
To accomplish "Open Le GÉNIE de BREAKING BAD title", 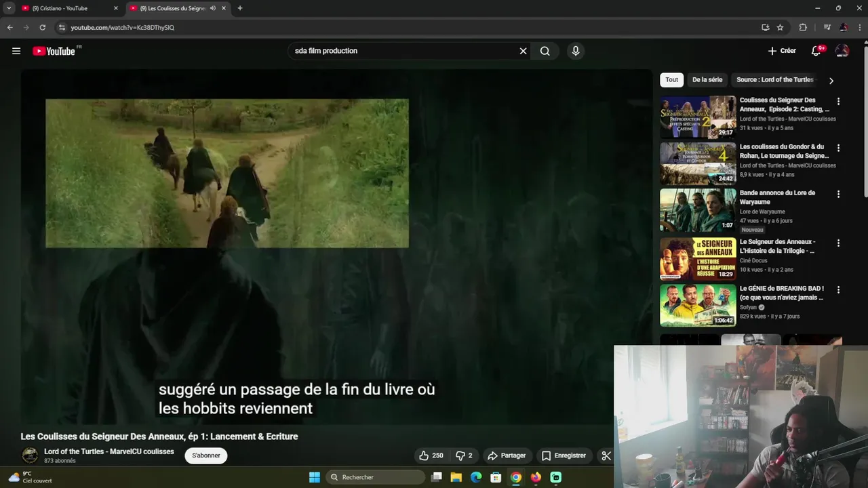I will click(x=782, y=293).
